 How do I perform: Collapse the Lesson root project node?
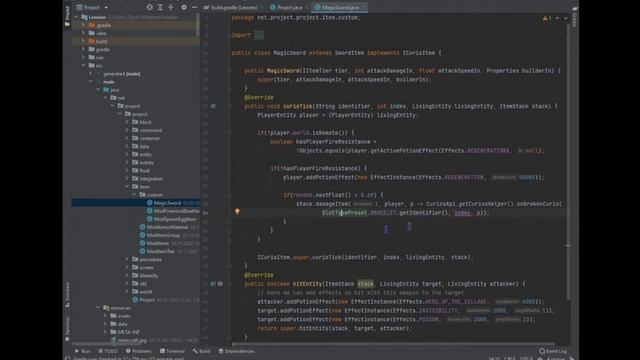point(76,17)
